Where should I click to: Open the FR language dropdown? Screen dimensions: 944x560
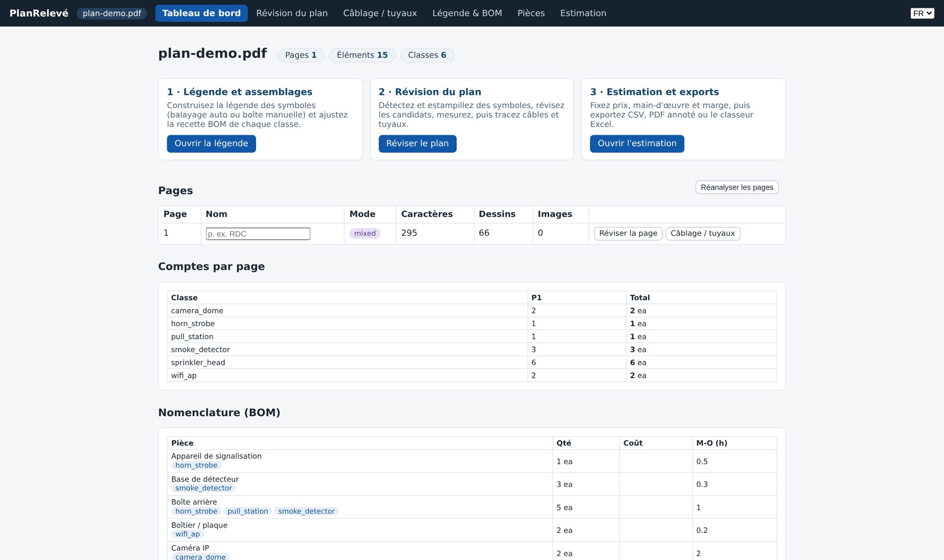click(922, 13)
